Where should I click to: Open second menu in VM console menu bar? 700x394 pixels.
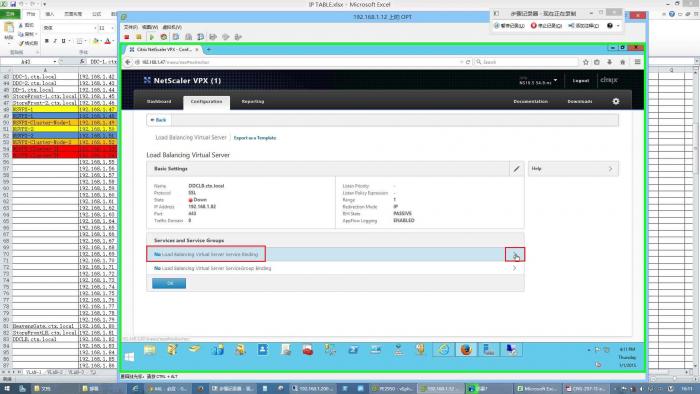[150, 27]
